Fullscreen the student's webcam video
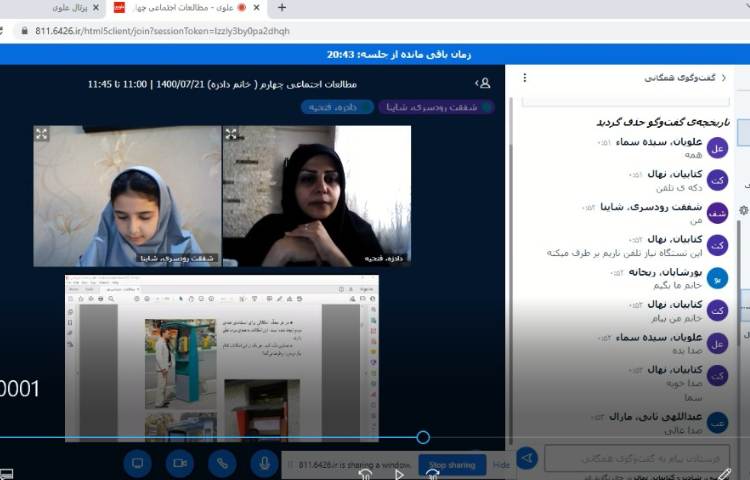Screen dimensions: 750x480 point(42,134)
